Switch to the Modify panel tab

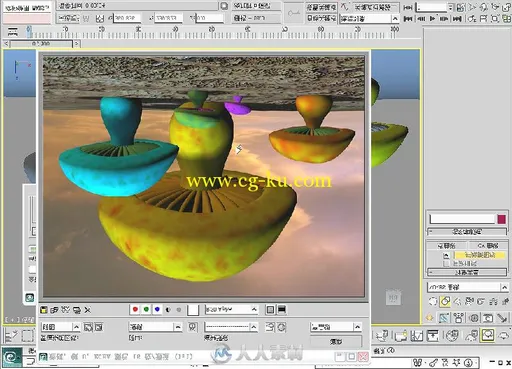tap(444, 318)
